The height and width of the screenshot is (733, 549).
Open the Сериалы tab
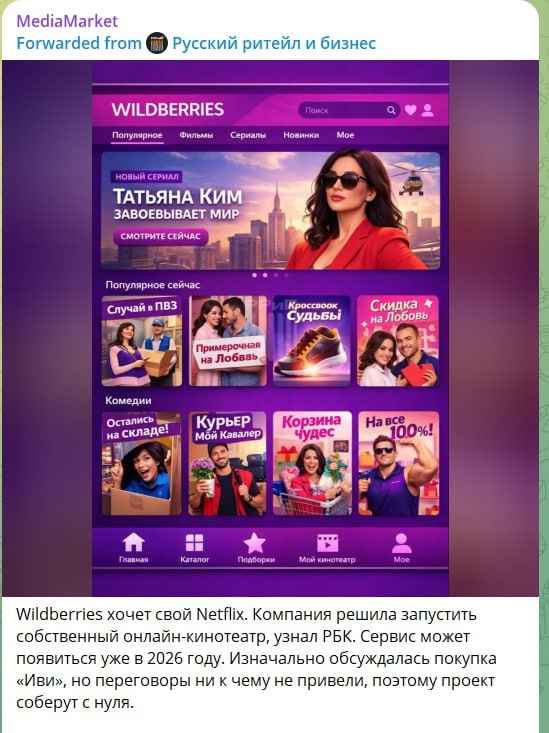[248, 135]
